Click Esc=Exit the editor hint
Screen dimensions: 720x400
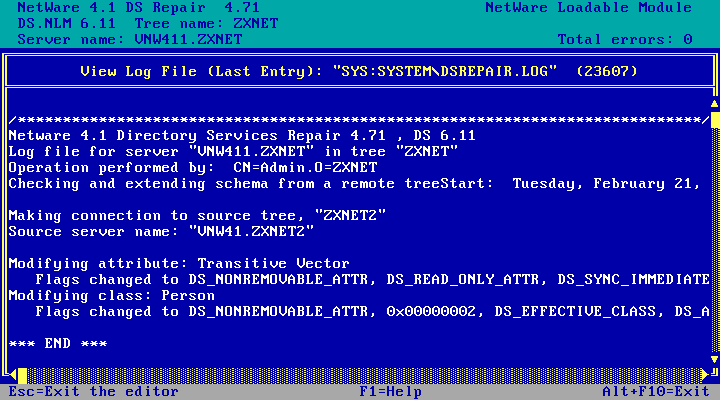(x=94, y=391)
